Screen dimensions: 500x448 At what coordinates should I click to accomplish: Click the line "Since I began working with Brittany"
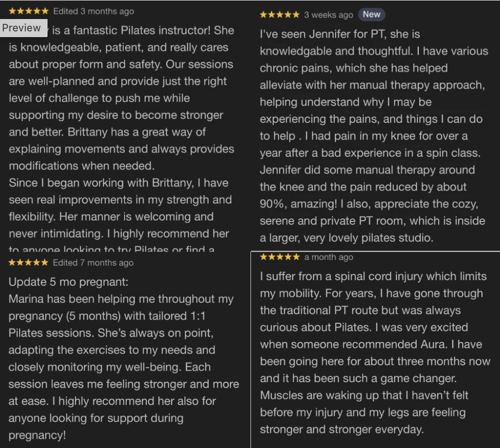coord(118,183)
